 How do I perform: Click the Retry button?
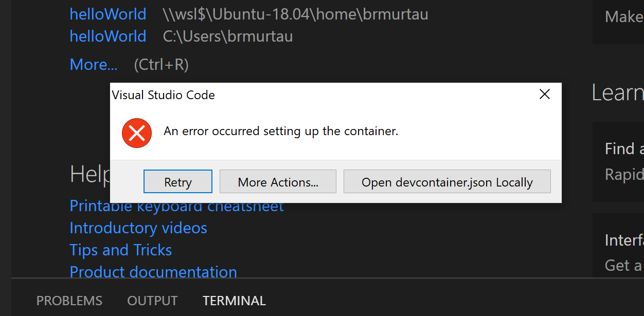(x=177, y=181)
